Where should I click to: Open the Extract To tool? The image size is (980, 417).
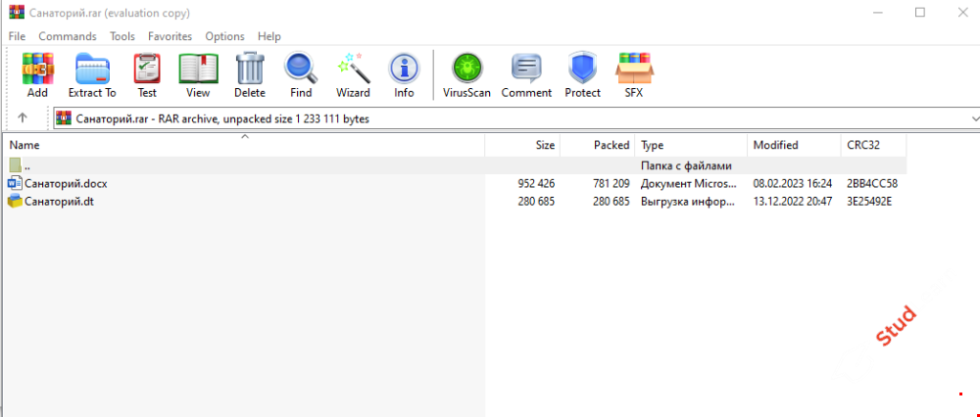(92, 75)
